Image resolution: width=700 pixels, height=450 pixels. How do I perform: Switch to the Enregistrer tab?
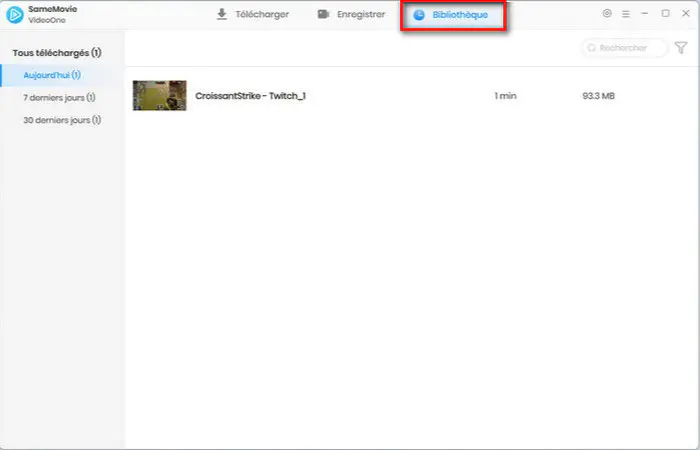[351, 14]
